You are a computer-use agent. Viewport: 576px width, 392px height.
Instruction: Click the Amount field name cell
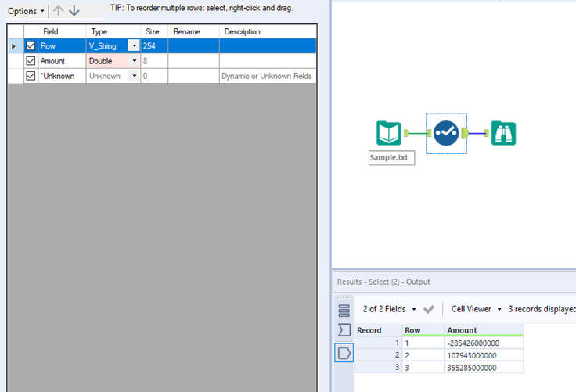coord(62,61)
